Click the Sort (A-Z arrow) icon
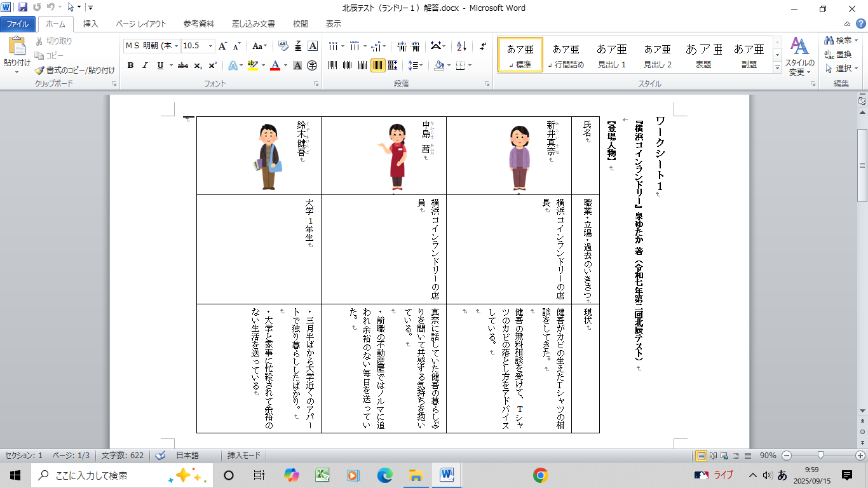Viewport: 868px width, 488px height. [462, 46]
